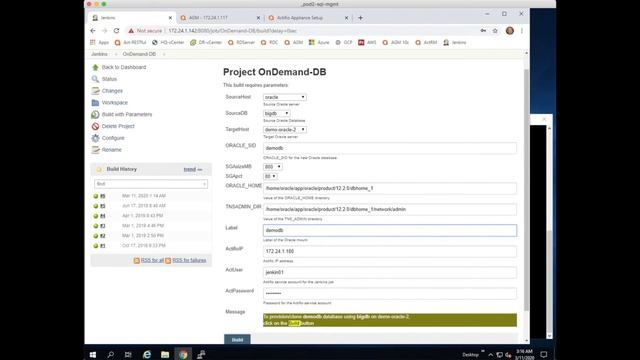The height and width of the screenshot is (360, 640).
Task: Click the Build History sun icon
Action: [x=99, y=169]
